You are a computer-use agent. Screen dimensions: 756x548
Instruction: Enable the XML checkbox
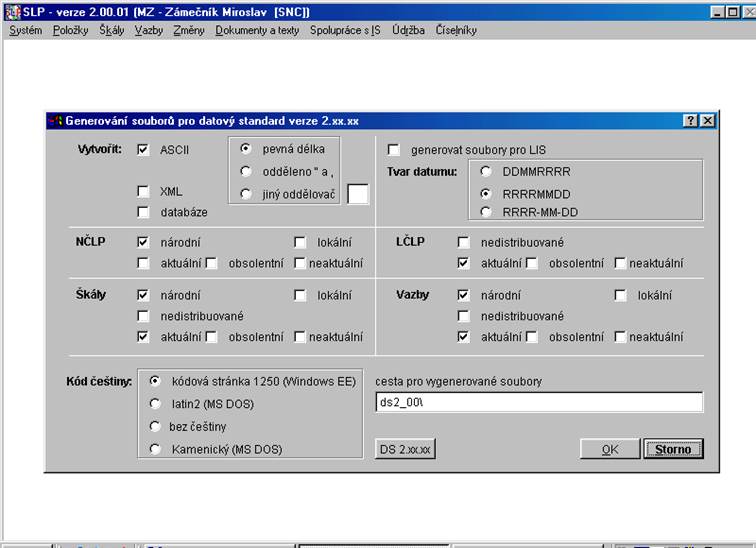[x=143, y=191]
